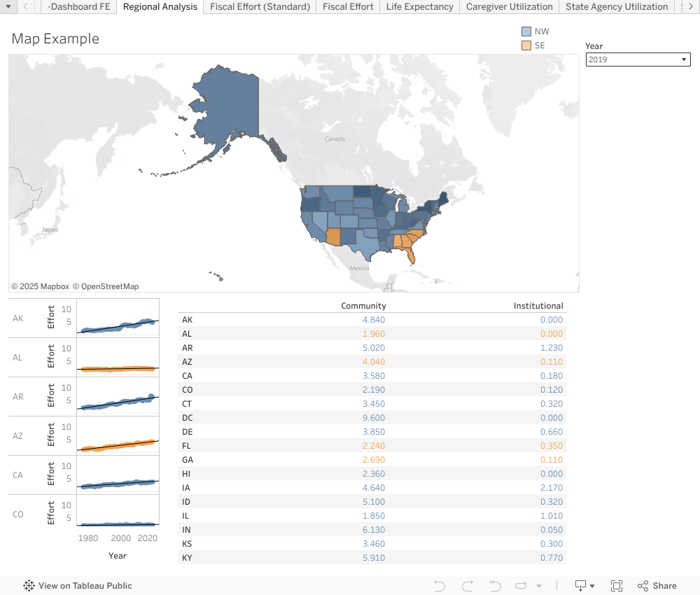This screenshot has width=700, height=595.
Task: Click the Refresh data icon
Action: coord(521,586)
